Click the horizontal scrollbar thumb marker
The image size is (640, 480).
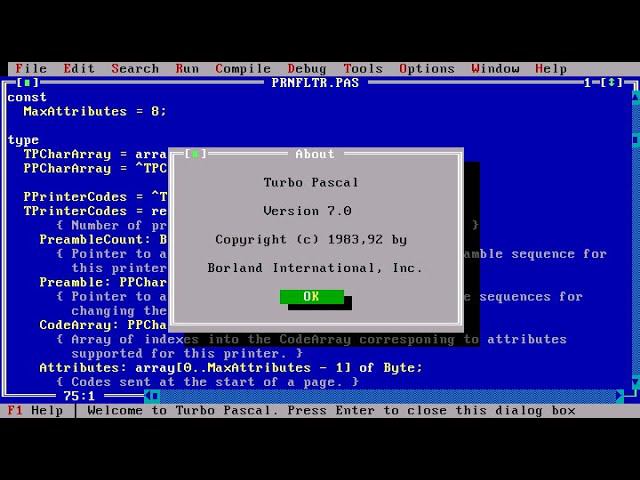pyautogui.click(x=156, y=396)
